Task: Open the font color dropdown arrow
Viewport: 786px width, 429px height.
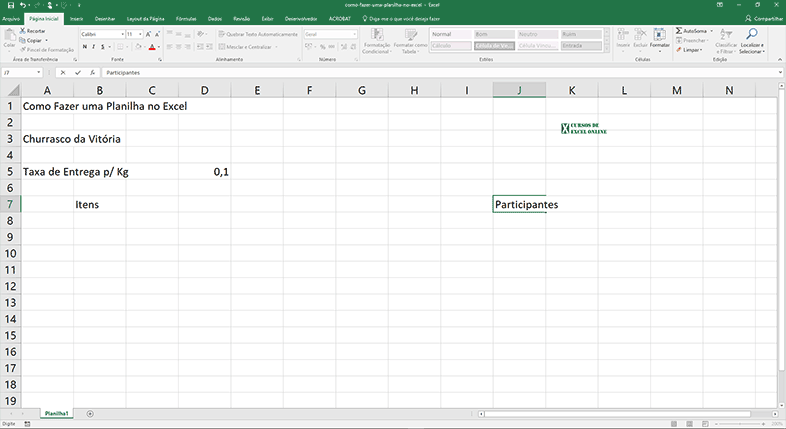Action: pos(159,47)
